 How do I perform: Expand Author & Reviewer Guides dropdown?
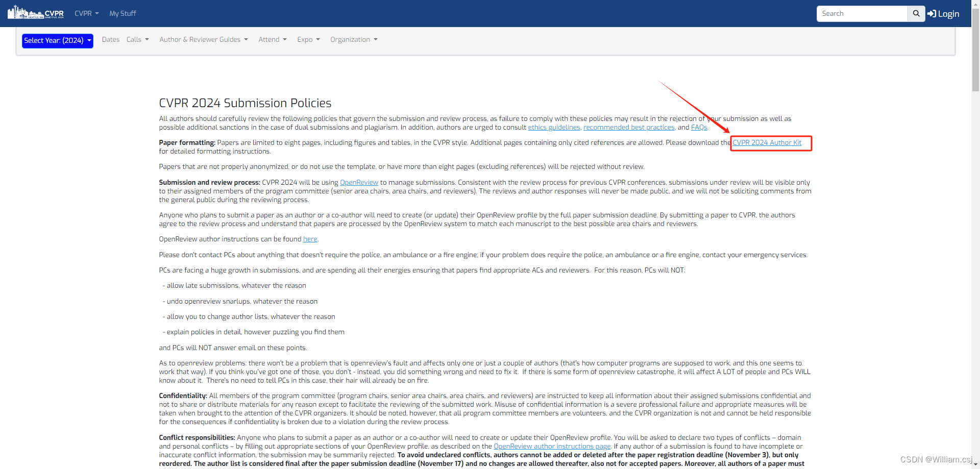(204, 39)
